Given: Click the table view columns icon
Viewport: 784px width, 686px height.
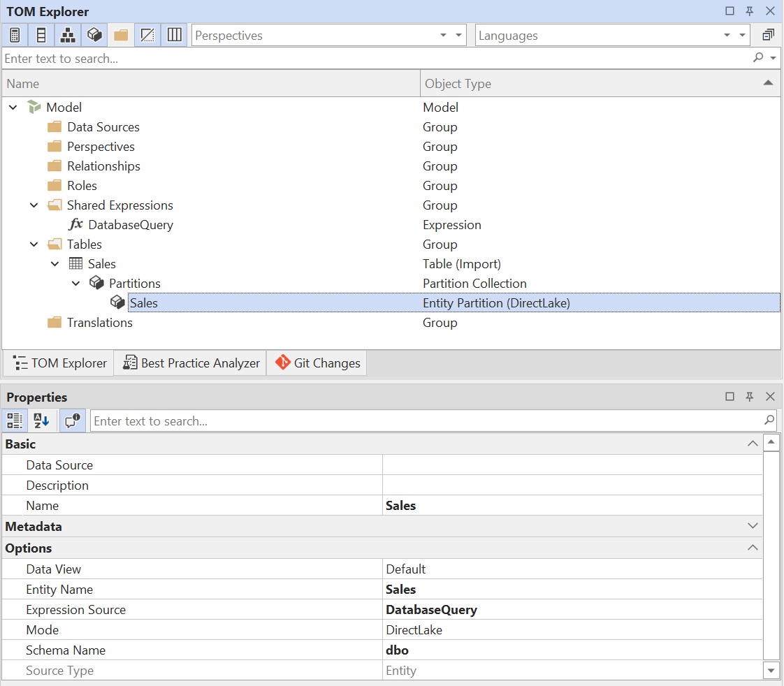Looking at the screenshot, I should pos(173,34).
